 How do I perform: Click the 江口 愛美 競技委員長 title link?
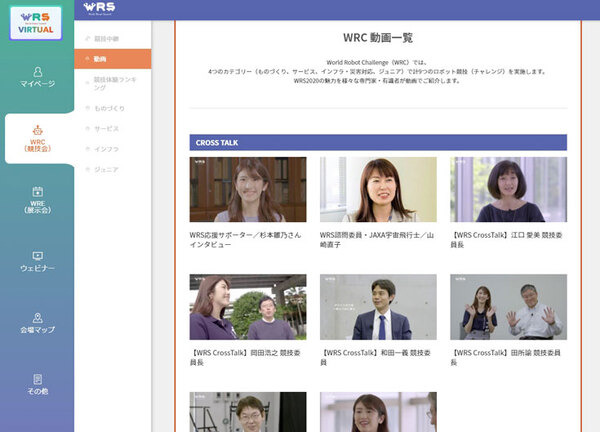[508, 238]
